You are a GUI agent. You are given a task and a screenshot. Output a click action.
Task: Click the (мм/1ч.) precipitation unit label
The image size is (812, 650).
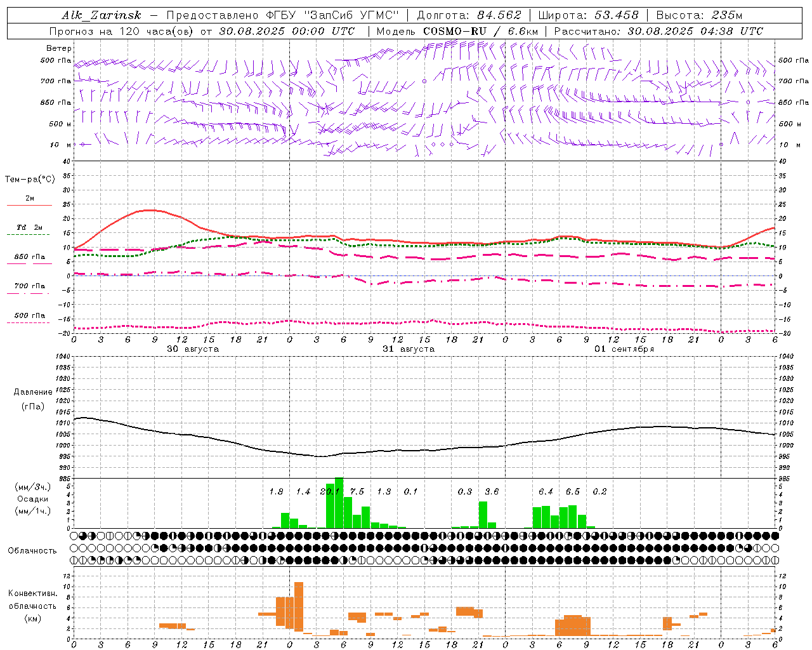[32, 511]
